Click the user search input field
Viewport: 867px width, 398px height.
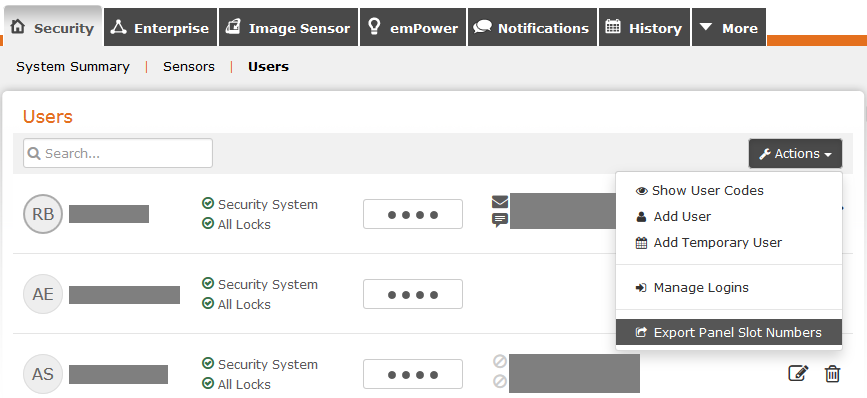[x=118, y=153]
